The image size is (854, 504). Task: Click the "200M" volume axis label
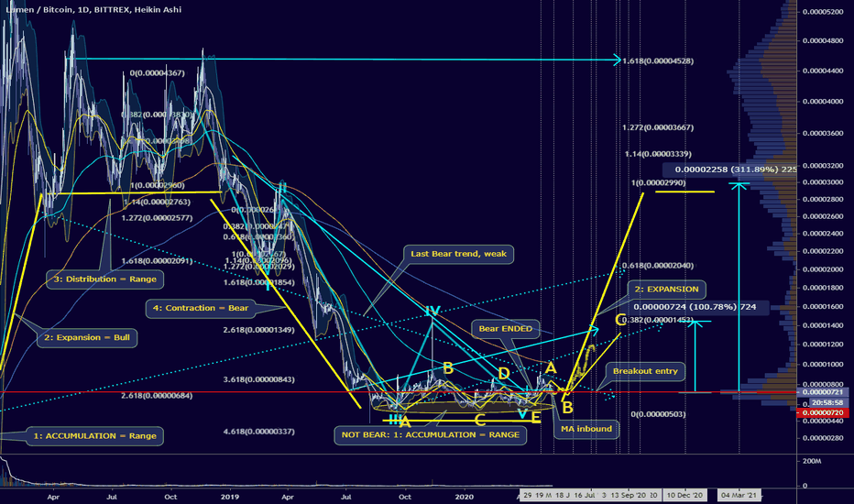coord(812,461)
